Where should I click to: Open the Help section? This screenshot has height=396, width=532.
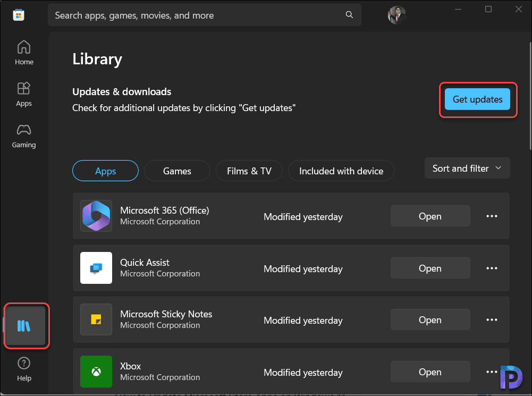24,368
